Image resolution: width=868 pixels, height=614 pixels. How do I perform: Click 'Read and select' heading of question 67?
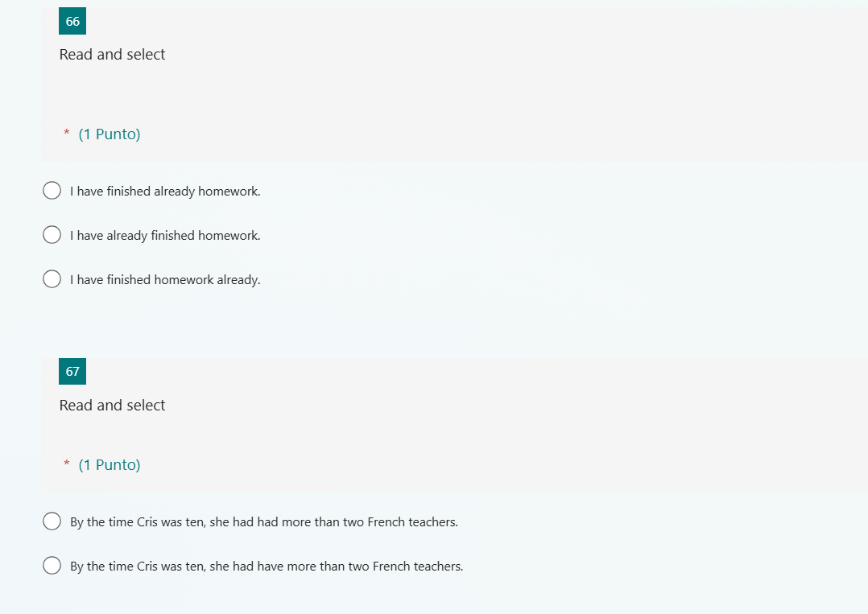(x=113, y=405)
